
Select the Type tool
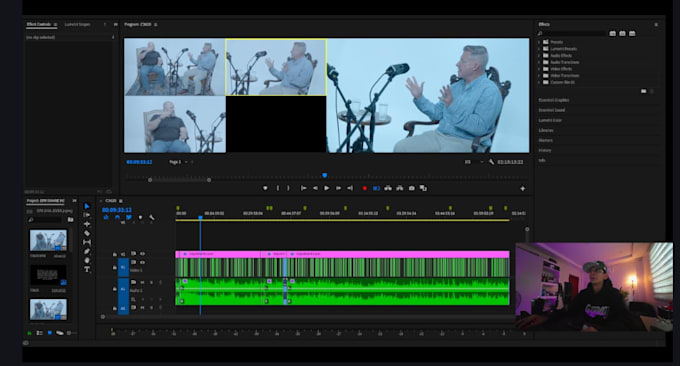(x=87, y=269)
